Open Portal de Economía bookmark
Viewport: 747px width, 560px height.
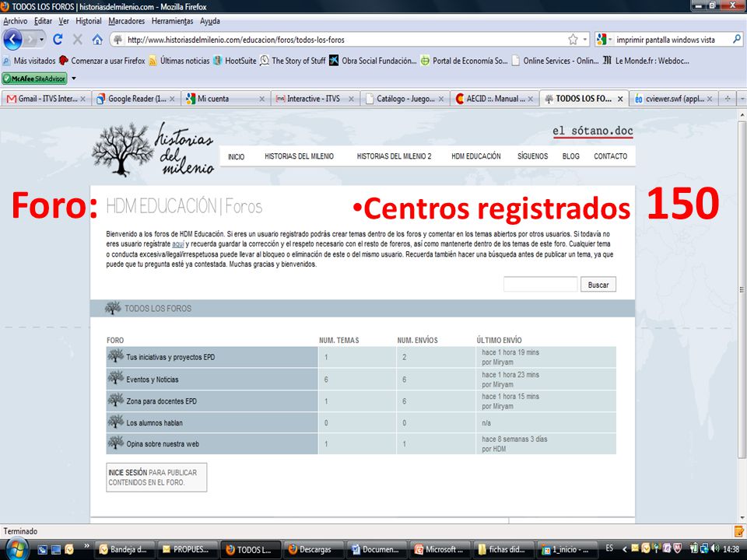coord(464,61)
